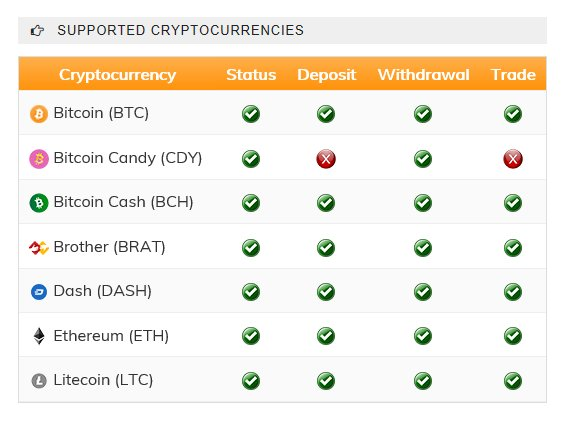This screenshot has height=436, width=579.
Task: Click the Withdrawal column header
Action: click(x=424, y=75)
